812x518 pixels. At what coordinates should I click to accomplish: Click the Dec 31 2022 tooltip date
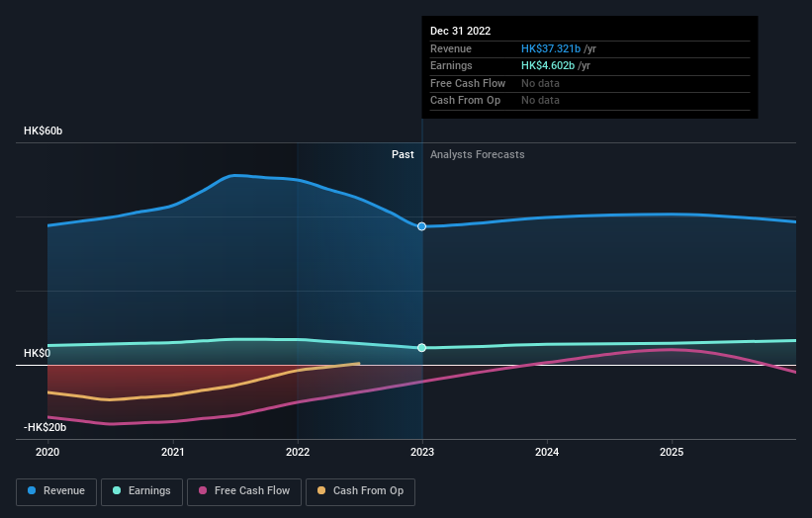click(x=460, y=31)
